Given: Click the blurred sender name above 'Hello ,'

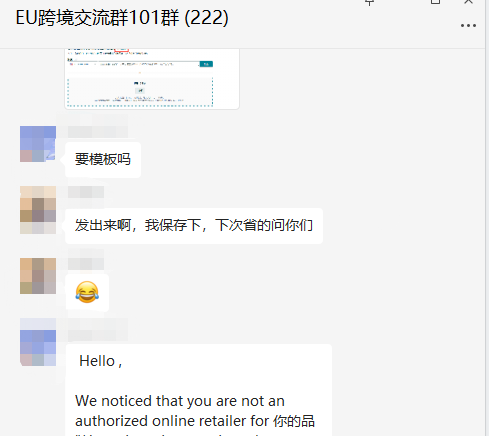Looking at the screenshot, I should click(98, 329).
